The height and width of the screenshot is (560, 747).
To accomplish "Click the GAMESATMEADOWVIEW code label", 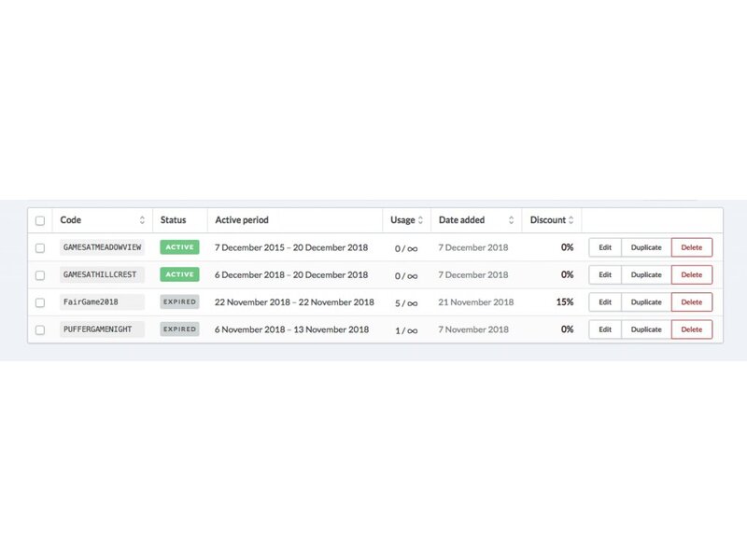I will (x=102, y=247).
